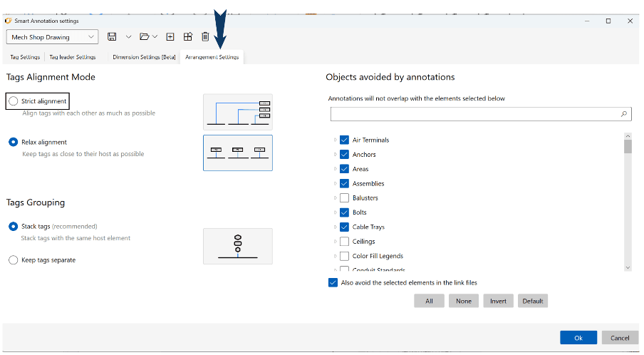Expand the Ceilings tree node

(x=335, y=242)
